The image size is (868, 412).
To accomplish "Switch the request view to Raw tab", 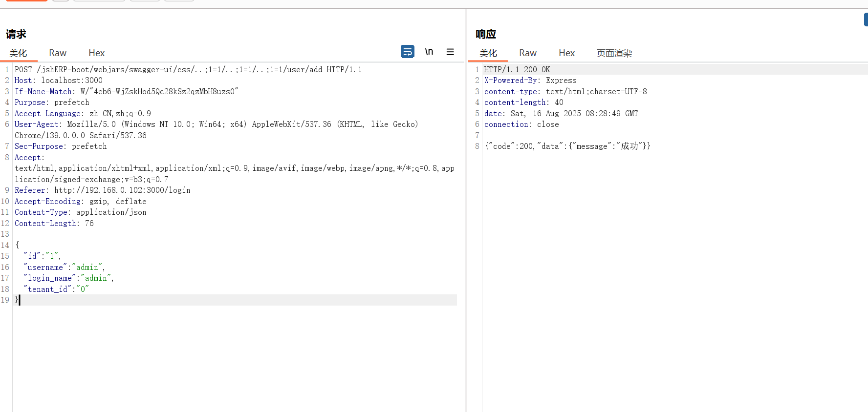I will coord(57,53).
